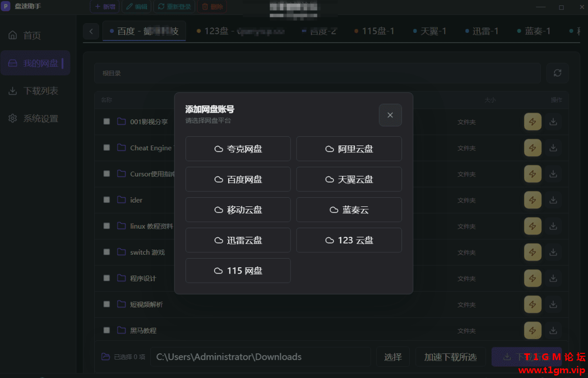Image resolution: width=588 pixels, height=378 pixels.
Task: Switch to the 天翼-1 account tab
Action: coord(430,31)
